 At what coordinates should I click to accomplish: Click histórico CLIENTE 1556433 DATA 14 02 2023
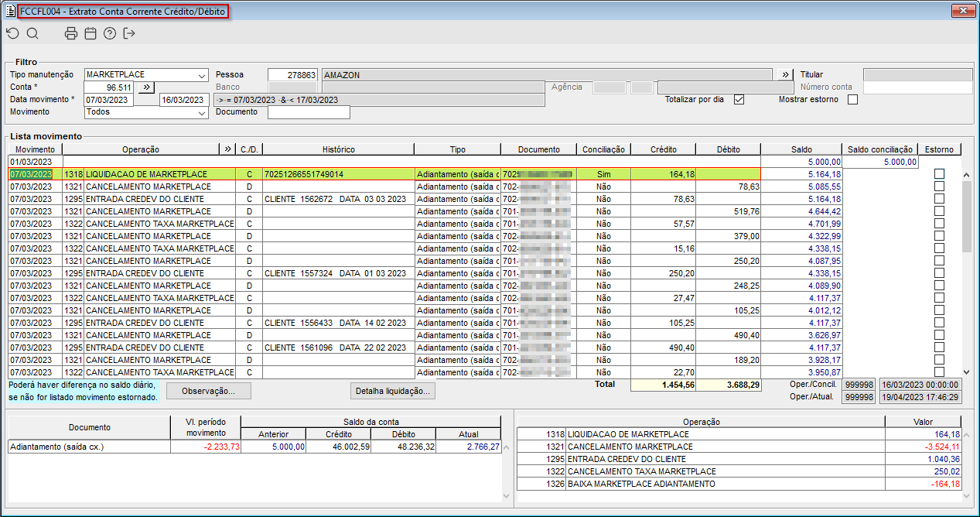335,323
